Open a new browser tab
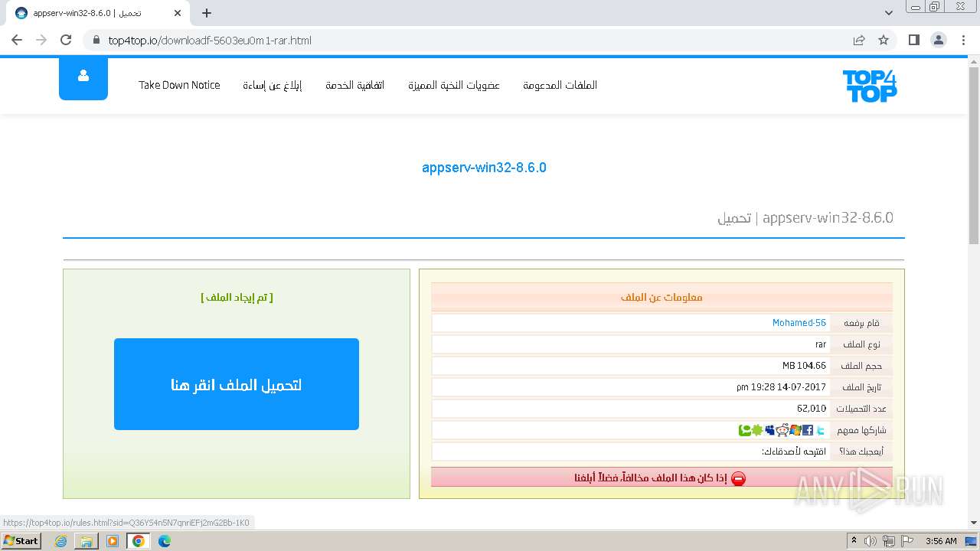 tap(207, 13)
